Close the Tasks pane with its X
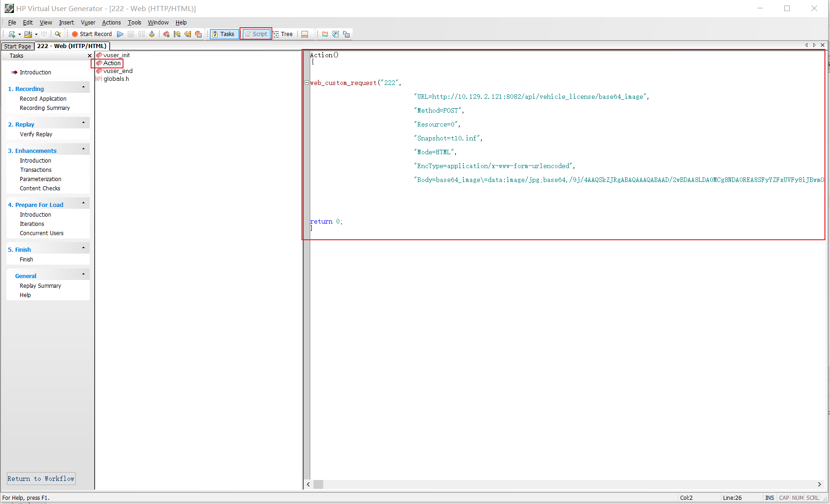 tap(90, 56)
